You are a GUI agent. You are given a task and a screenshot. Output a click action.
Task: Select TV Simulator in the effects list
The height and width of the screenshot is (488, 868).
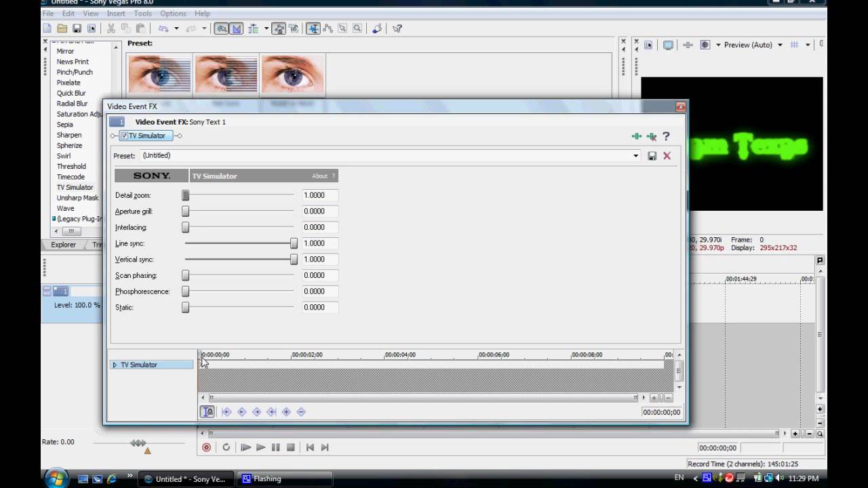tap(75, 187)
